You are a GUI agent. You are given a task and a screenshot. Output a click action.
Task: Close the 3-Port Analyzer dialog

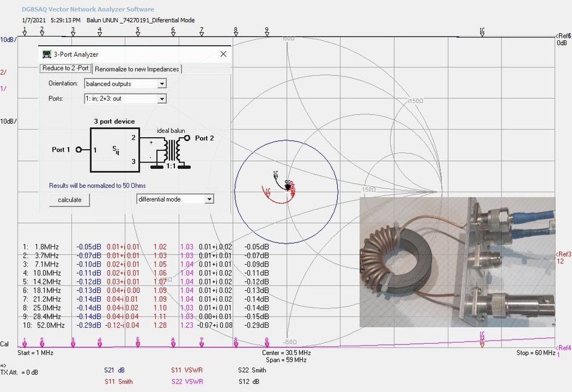pyautogui.click(x=223, y=54)
